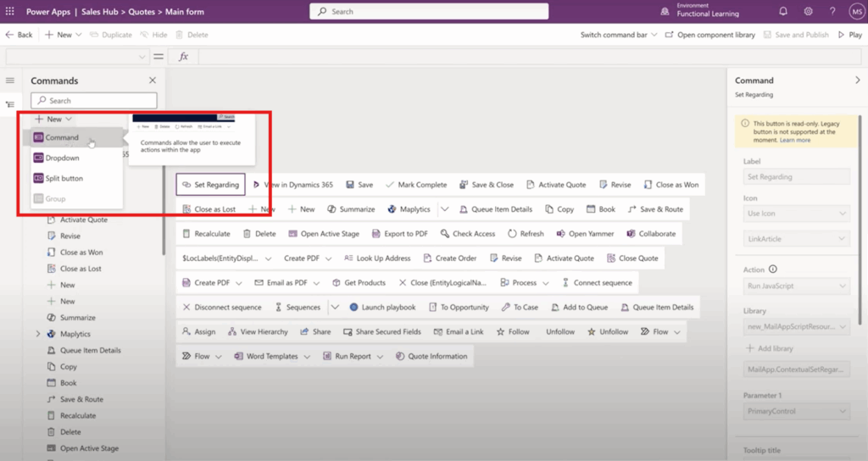Expand the Word Templates dropdown on canvas
Screen dimensions: 868x461
[307, 357]
